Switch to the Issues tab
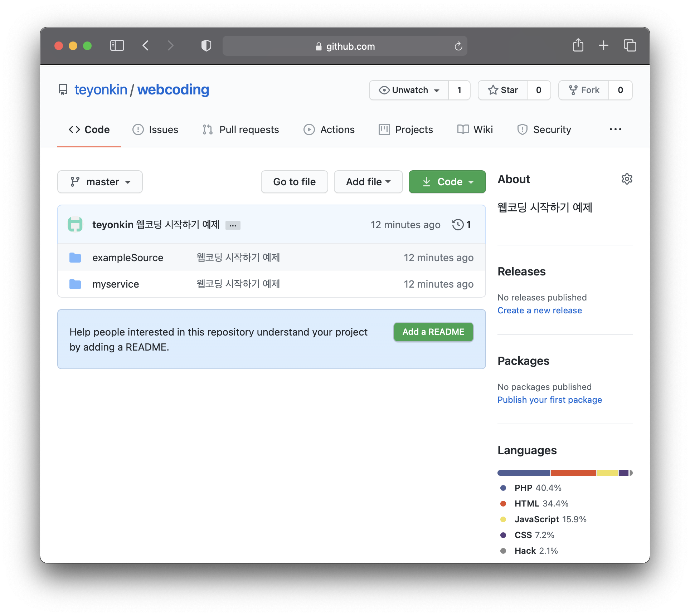This screenshot has width=690, height=616. (x=155, y=129)
